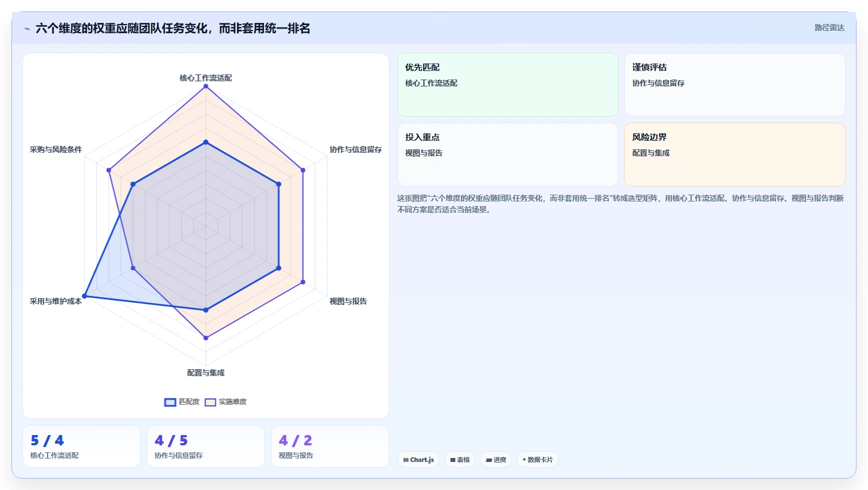Screen dimensions: 868x490
Task: Select the 投入重点 card
Action: [508, 155]
